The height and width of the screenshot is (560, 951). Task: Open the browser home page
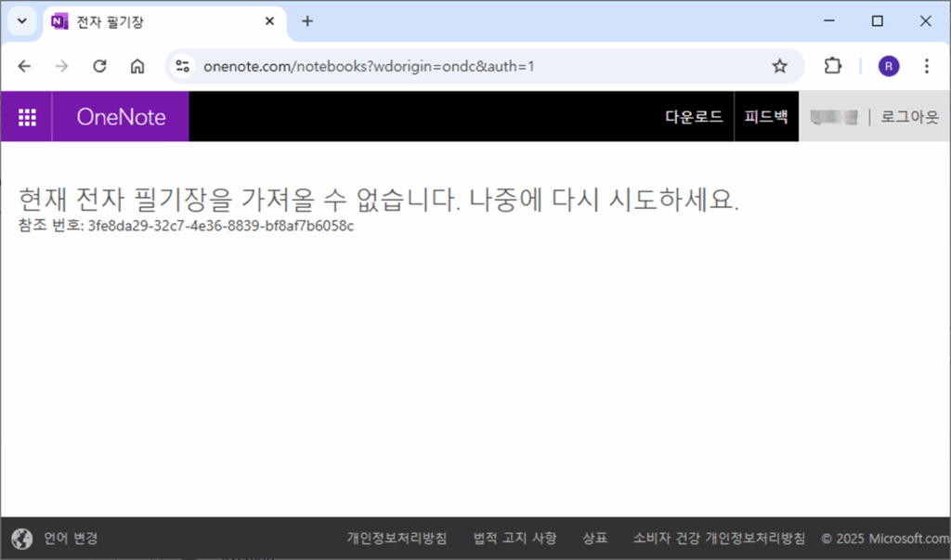pos(137,66)
